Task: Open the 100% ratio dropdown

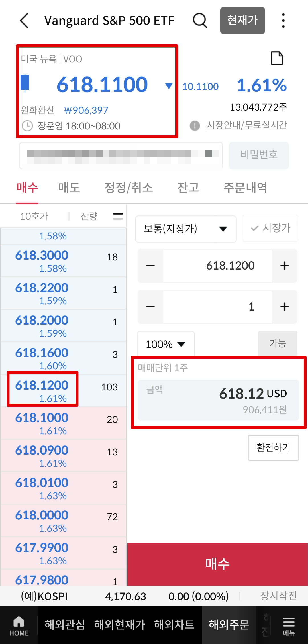Action: click(x=166, y=344)
